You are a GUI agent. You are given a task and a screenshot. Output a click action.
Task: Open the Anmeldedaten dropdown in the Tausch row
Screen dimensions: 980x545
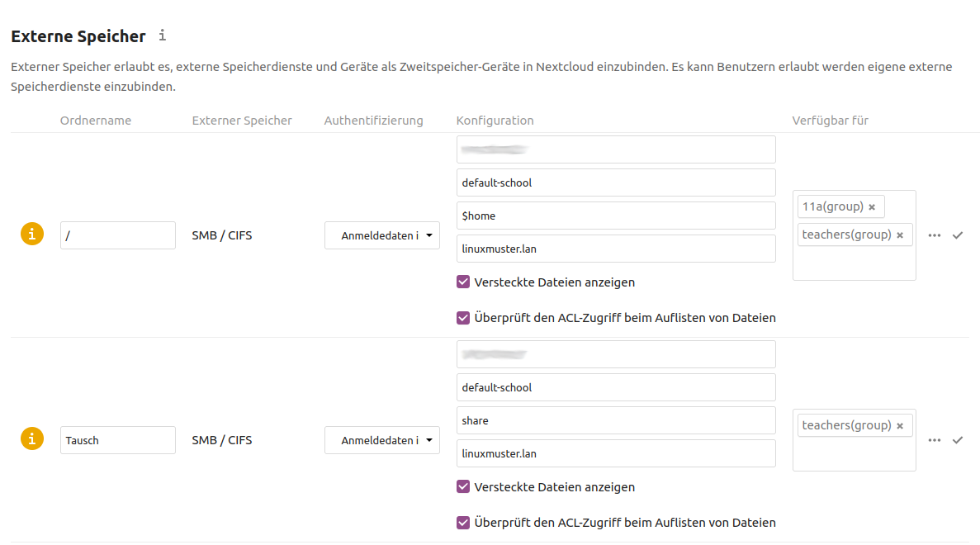pos(382,441)
